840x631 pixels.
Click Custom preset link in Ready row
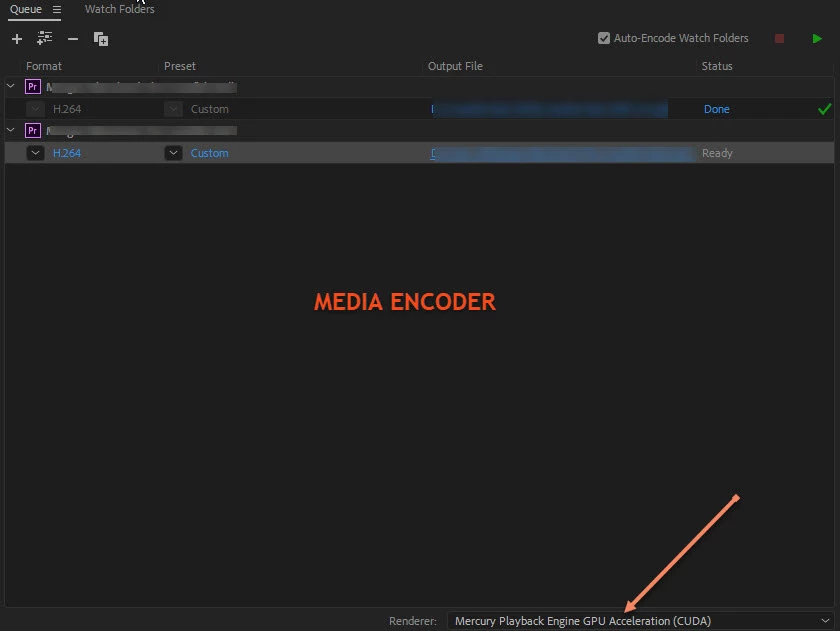tap(209, 153)
